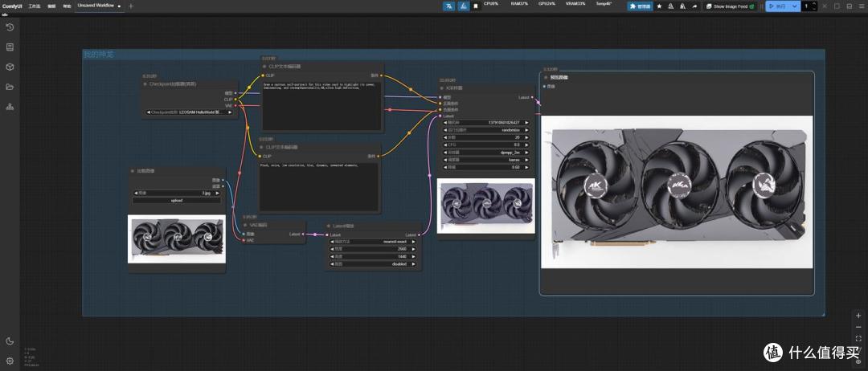Zoom in with the plus canvas control
This screenshot has height=371, width=868.
click(858, 316)
